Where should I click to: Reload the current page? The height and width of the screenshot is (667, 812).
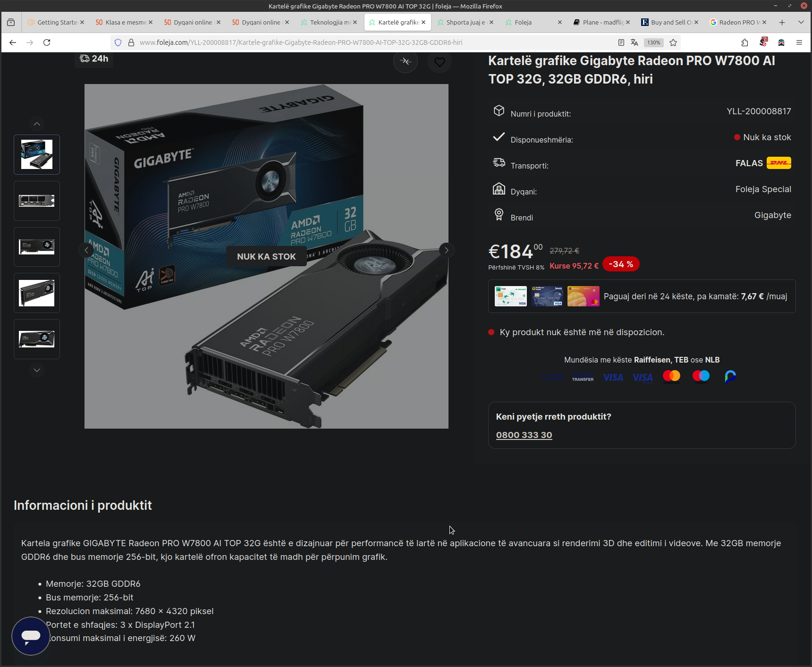click(x=47, y=42)
